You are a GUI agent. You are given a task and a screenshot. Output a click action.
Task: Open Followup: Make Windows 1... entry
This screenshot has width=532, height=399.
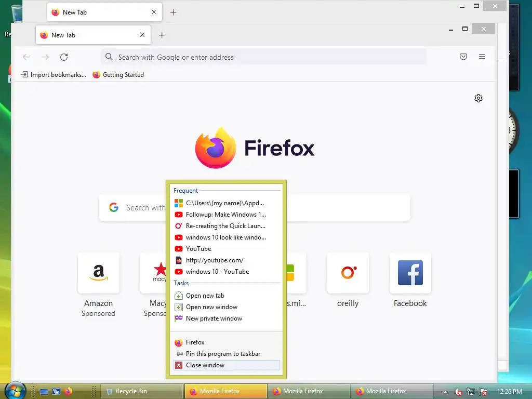[227, 215]
